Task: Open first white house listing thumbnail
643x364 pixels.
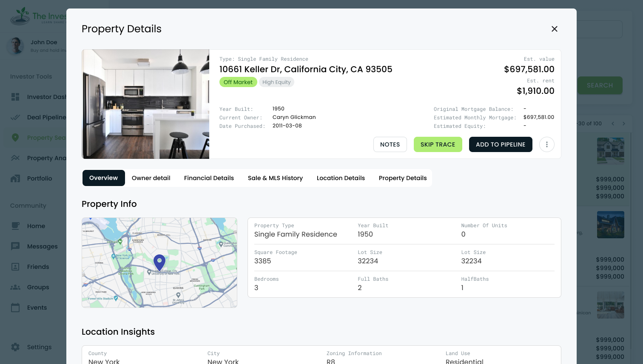Action: tap(611, 151)
